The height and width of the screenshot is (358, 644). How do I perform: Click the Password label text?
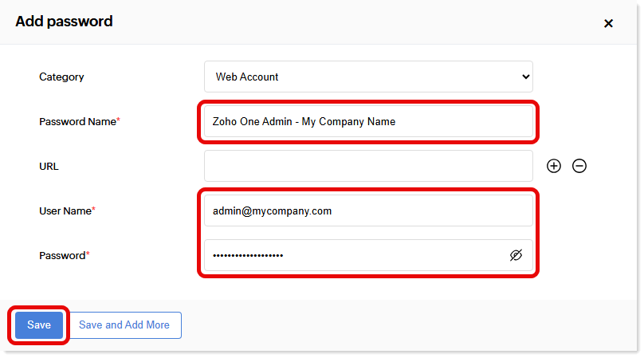[x=61, y=255]
